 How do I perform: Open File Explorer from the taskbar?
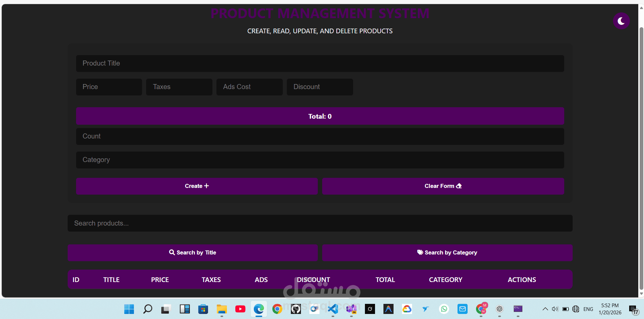click(x=222, y=309)
